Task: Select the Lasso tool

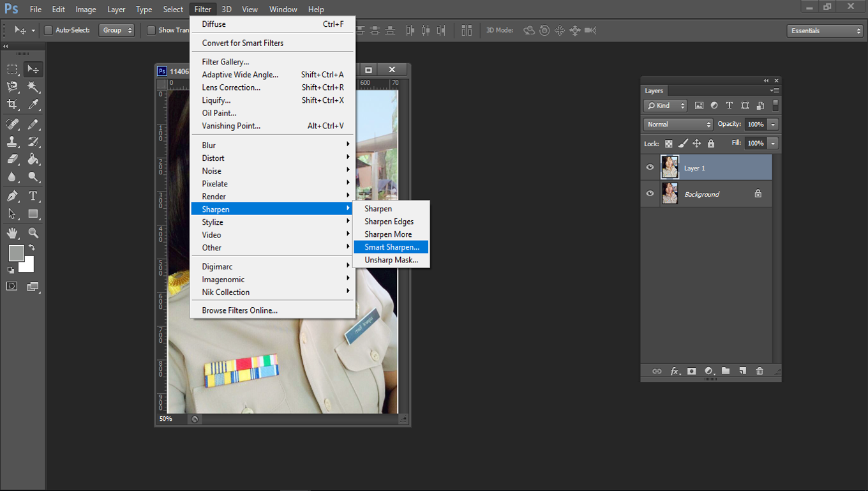Action: pos(12,87)
